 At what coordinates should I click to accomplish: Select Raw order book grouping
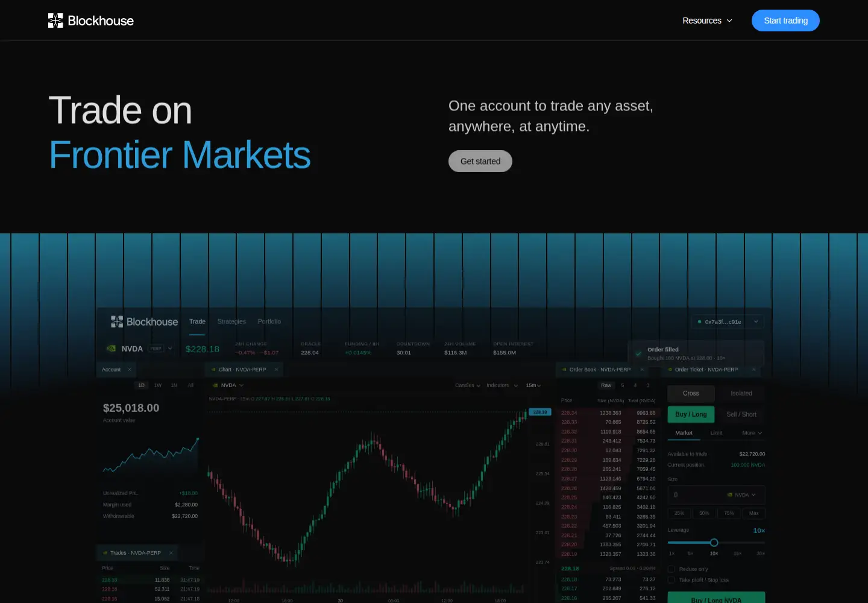point(606,385)
